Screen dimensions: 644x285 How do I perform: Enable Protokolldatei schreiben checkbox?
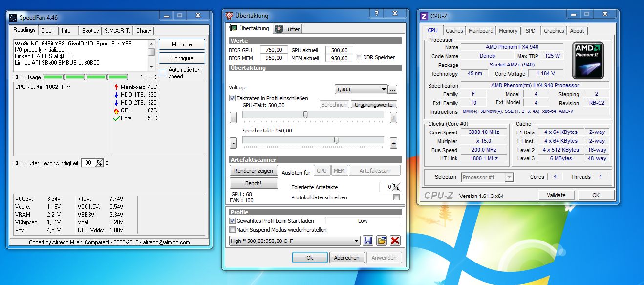coord(396,197)
